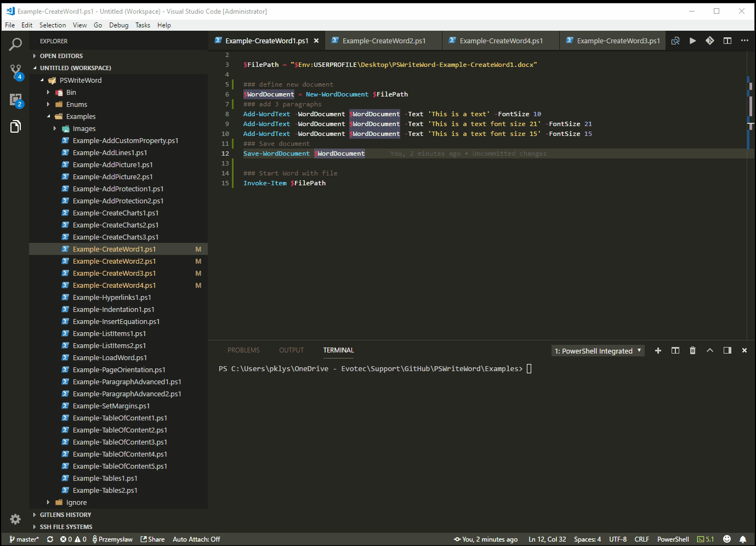The width and height of the screenshot is (756, 546).
Task: Toggle the panel position button
Action: pos(727,350)
